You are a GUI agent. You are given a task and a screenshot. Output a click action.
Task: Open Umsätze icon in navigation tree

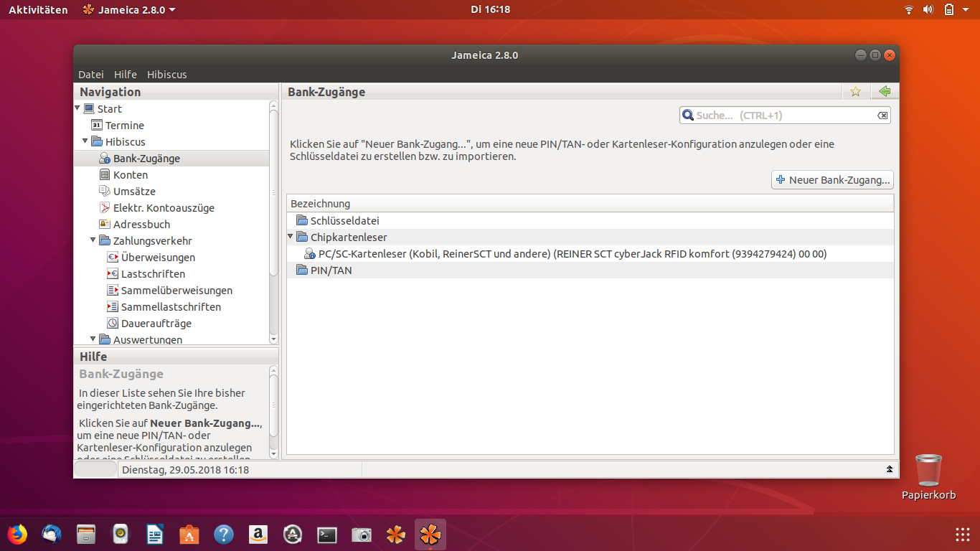(x=105, y=192)
